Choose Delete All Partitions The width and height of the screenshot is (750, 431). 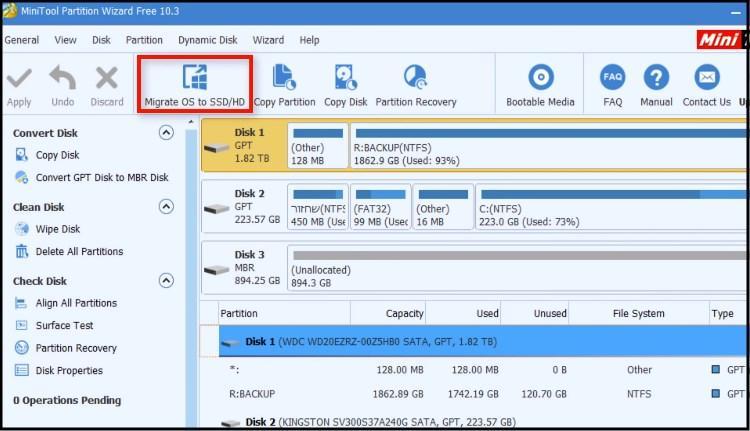79,252
